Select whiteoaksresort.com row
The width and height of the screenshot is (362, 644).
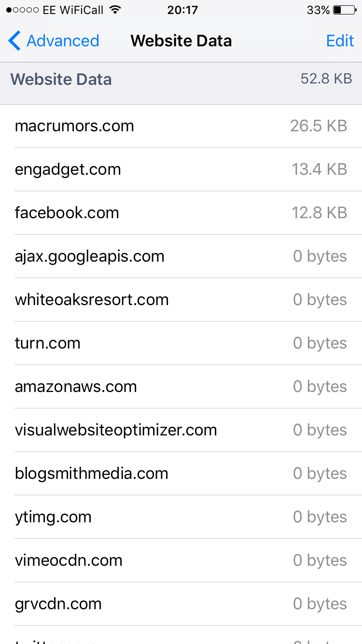(x=181, y=300)
